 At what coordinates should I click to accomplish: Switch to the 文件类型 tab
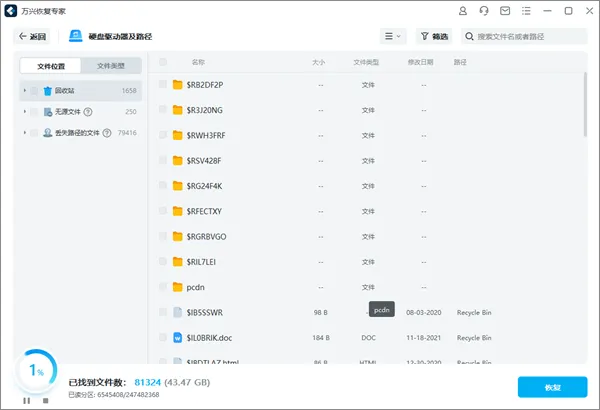click(x=111, y=66)
